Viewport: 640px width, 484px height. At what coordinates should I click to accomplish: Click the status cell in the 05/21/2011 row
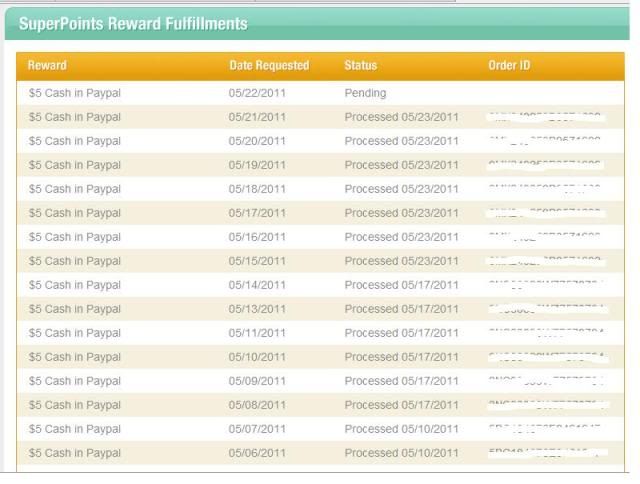coord(402,117)
